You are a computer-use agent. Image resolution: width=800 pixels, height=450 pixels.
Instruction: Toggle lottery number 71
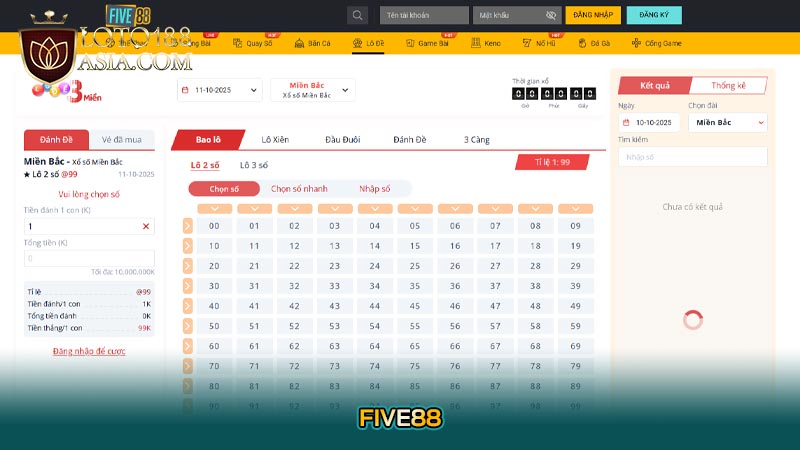[x=255, y=366]
